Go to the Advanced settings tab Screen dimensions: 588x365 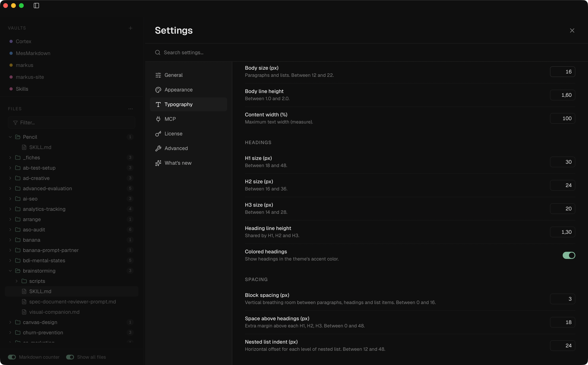click(x=188, y=148)
